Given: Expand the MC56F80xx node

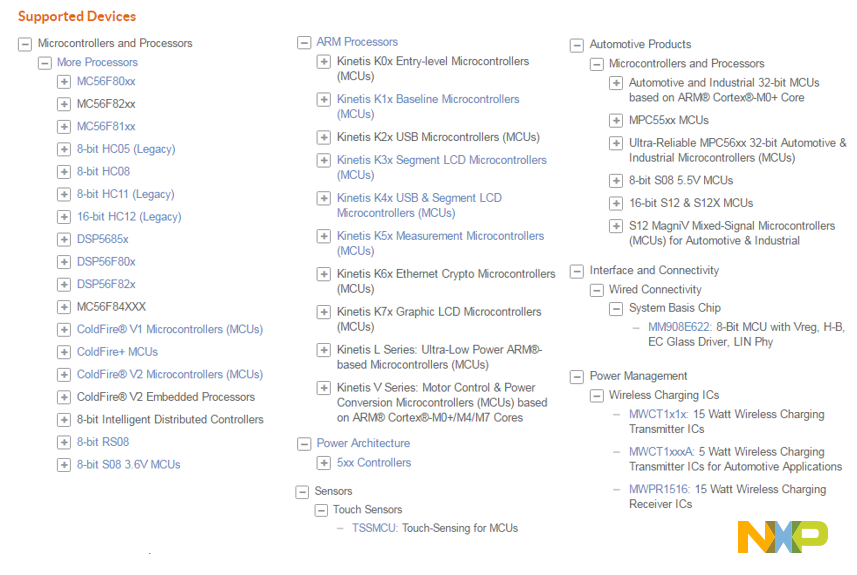Looking at the screenshot, I should [x=64, y=82].
